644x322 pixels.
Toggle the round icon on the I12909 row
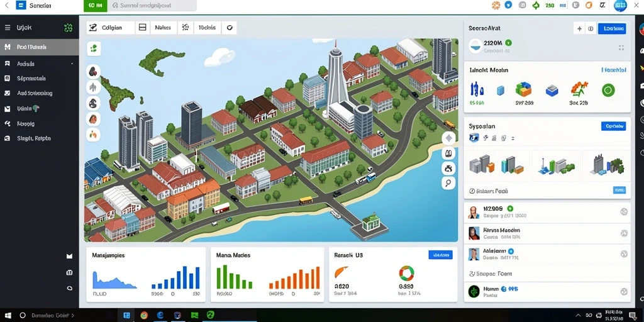point(624,212)
